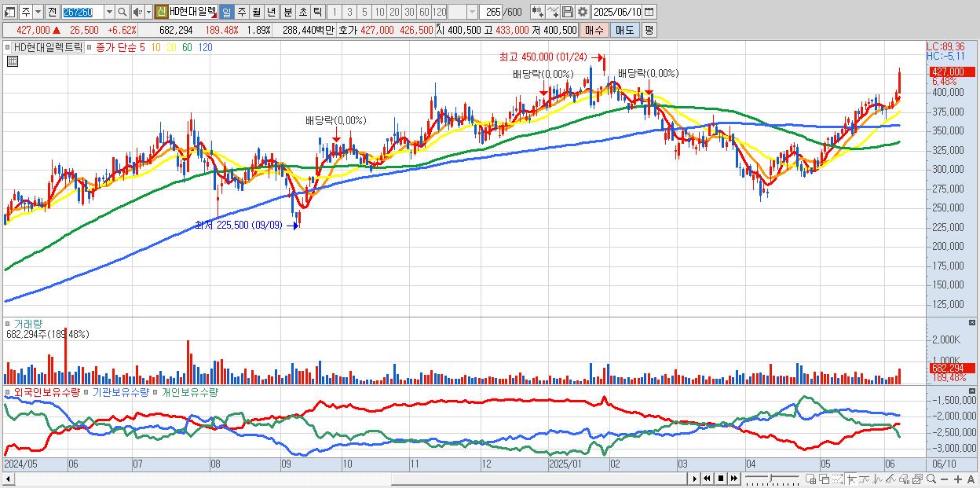Toggle the 기관보유수량 indicator checkbox

click(x=88, y=391)
